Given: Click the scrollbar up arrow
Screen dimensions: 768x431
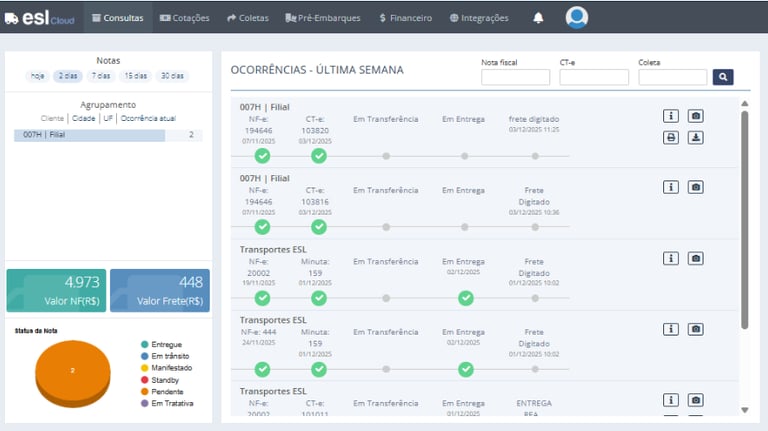Looking at the screenshot, I should 744,103.
